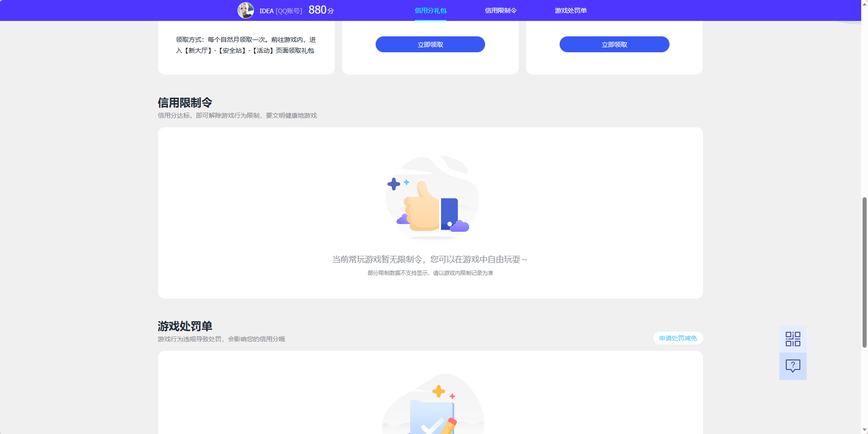The width and height of the screenshot is (868, 434).
Task: Click the scrollbar down arrow
Action: point(864,430)
